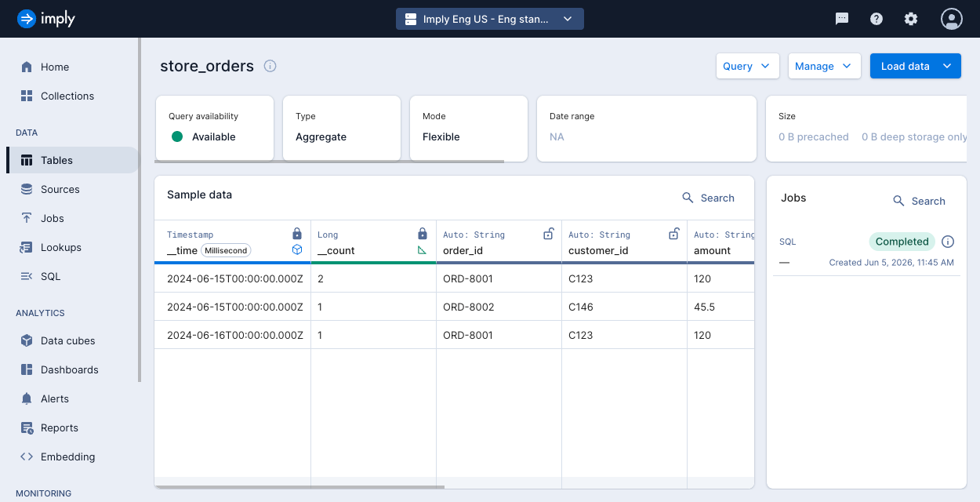Viewport: 980px width, 502px height.
Task: Expand the Load data dropdown arrow
Action: pos(947,66)
